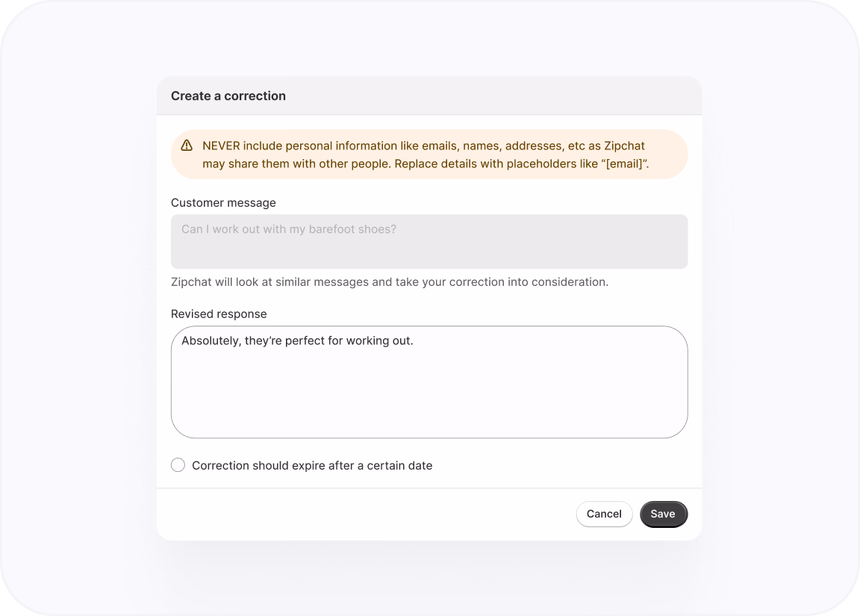Click the Save button

point(664,514)
